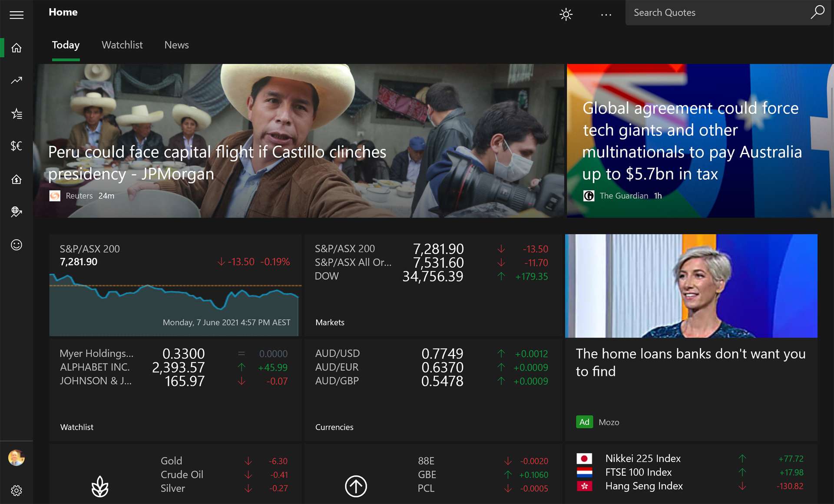Toggle the light theme sun icon
Screen dimensions: 834x504
coord(566,14)
